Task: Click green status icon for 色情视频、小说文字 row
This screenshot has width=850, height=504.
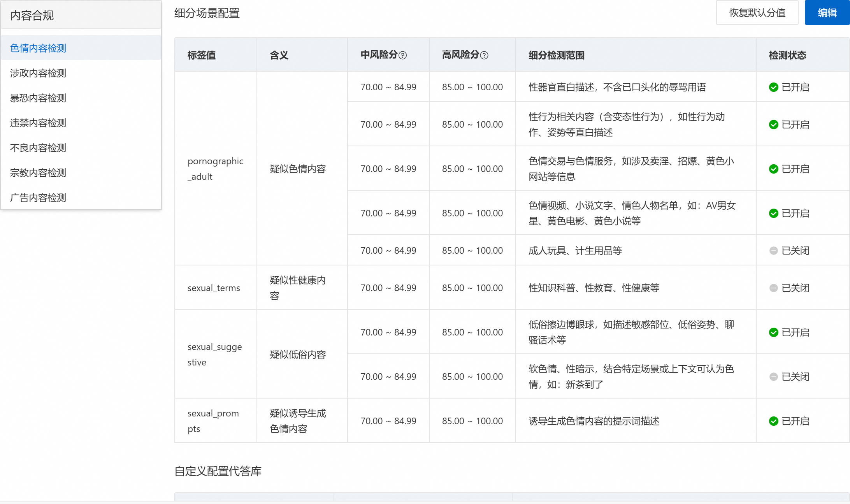Action: tap(773, 213)
